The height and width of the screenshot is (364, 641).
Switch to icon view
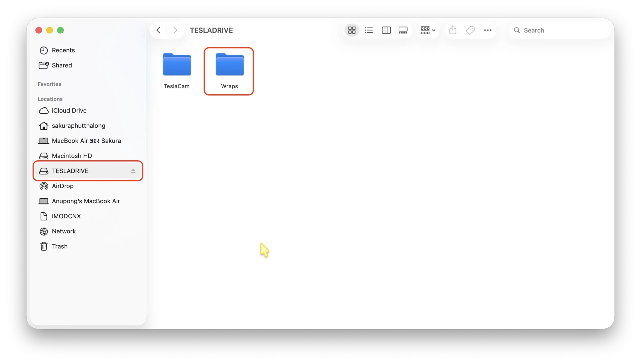[352, 30]
